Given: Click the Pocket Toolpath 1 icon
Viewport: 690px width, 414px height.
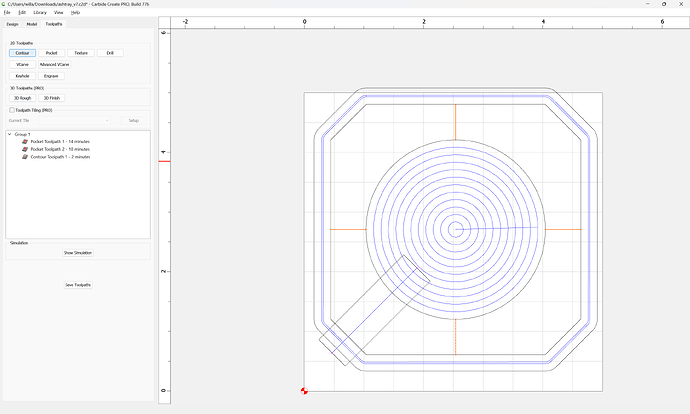Looking at the screenshot, I should tap(25, 142).
